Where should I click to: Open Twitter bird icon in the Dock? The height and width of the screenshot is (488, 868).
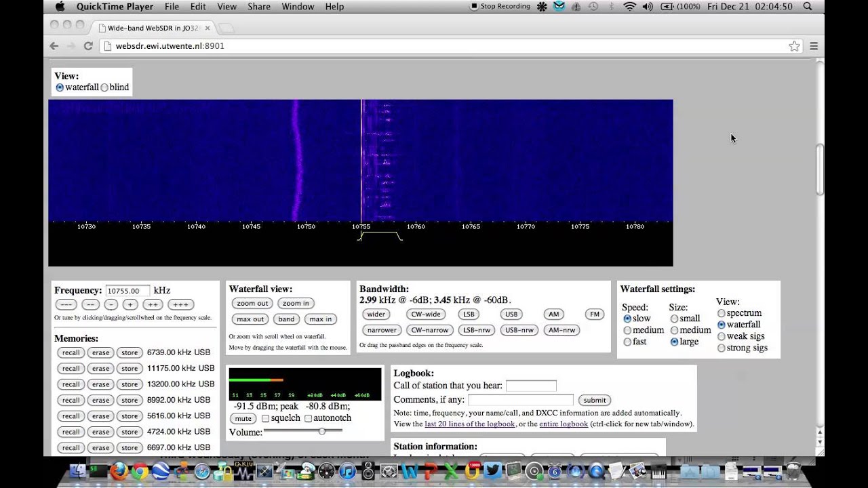point(492,471)
